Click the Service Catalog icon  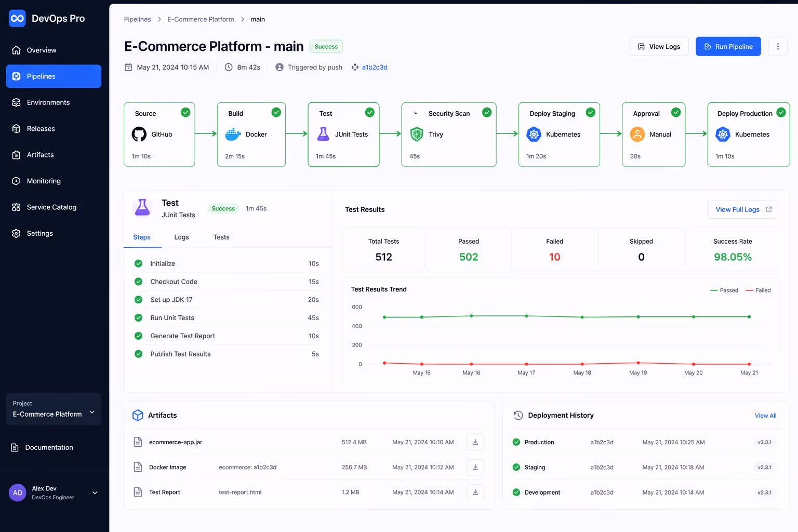click(16, 207)
